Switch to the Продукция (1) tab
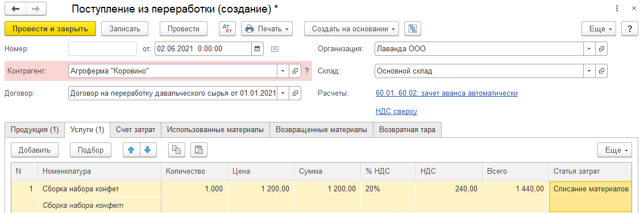Screen dimensions: 644x213 tap(35, 129)
